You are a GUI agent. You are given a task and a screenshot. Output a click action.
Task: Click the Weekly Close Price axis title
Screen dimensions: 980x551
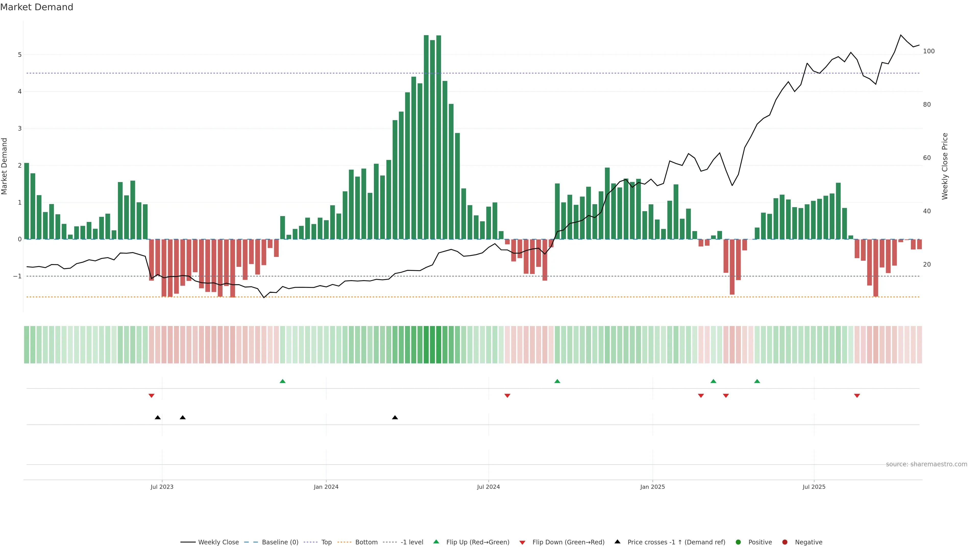[945, 166]
